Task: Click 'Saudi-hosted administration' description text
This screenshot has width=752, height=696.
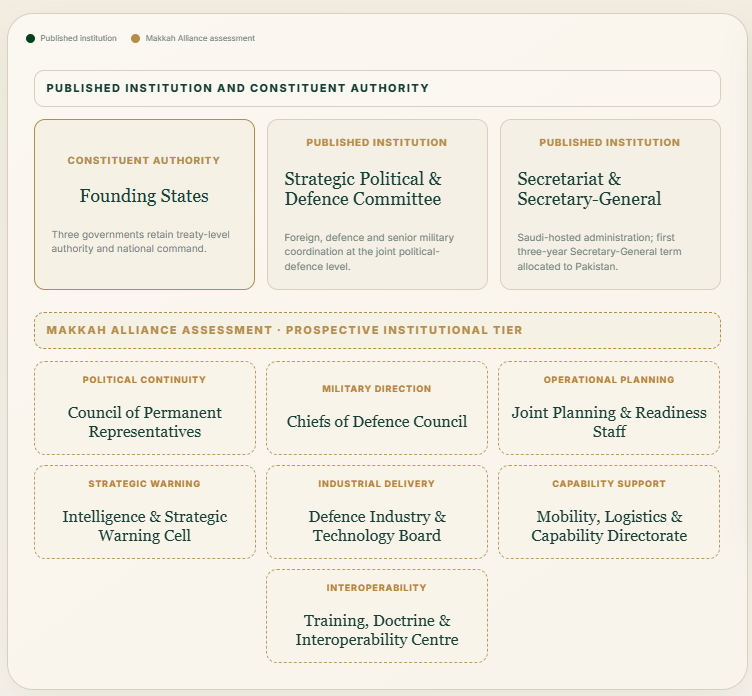Action: click(x=599, y=252)
